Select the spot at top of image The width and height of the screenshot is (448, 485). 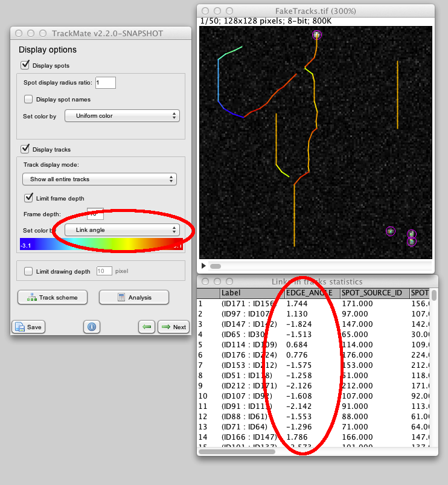coord(316,34)
